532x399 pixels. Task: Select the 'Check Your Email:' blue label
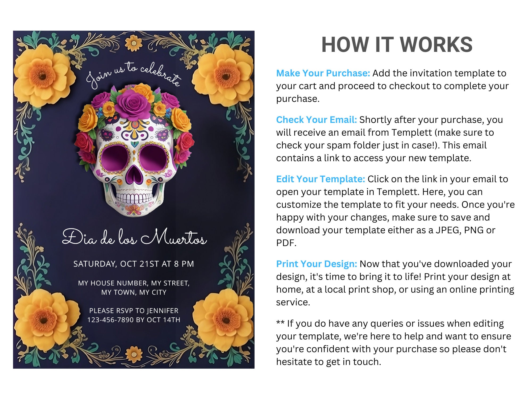point(317,120)
